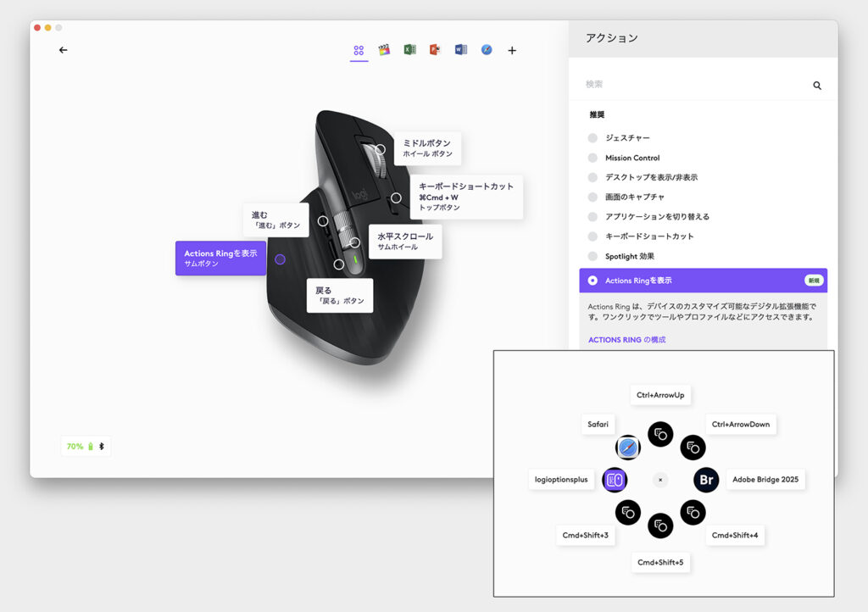Select the PowerPoint app profile icon
868x612 pixels.
[435, 50]
